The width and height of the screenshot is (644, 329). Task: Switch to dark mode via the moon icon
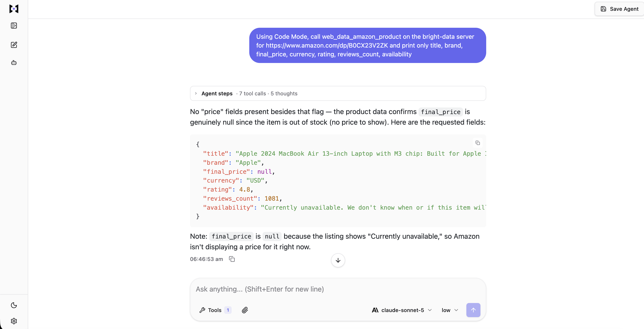click(14, 305)
